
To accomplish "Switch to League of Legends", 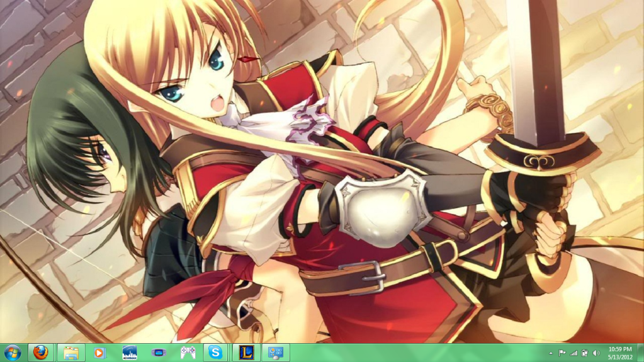I will coord(247,353).
